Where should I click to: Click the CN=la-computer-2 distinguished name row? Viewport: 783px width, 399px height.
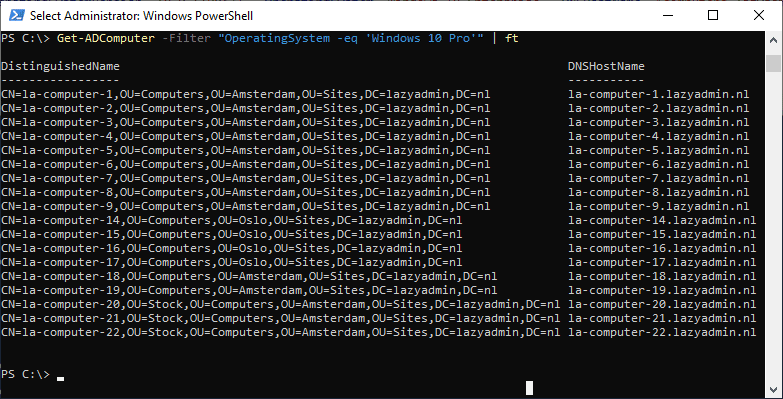246,108
